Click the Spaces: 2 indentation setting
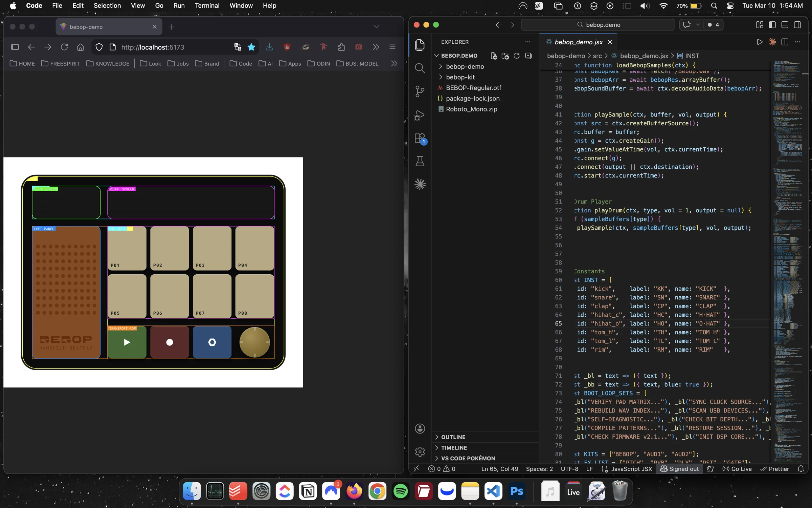Screen dimensions: 812x508 click(x=539, y=469)
